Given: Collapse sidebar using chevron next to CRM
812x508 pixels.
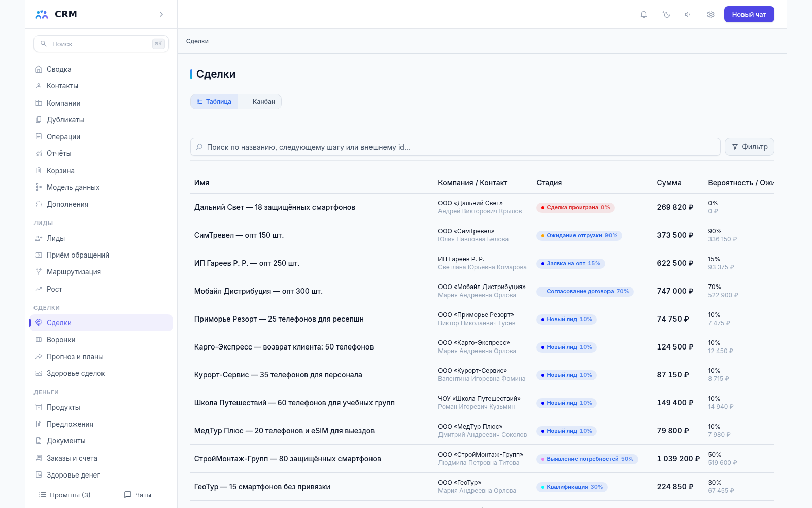Looking at the screenshot, I should click(x=161, y=14).
